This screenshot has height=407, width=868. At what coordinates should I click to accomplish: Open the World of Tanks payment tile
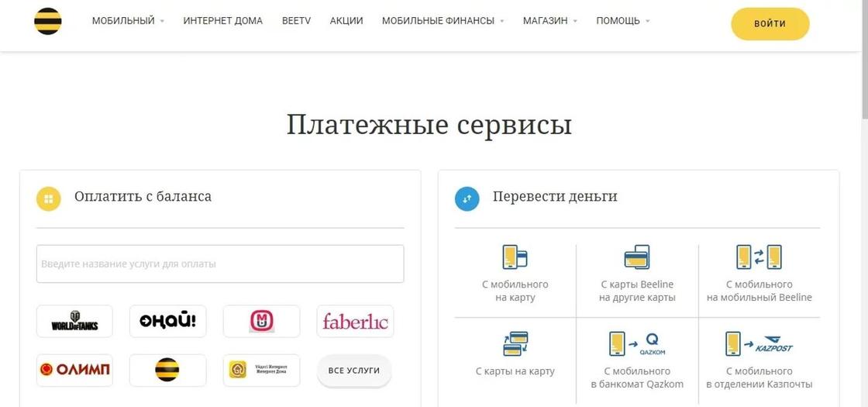point(74,321)
